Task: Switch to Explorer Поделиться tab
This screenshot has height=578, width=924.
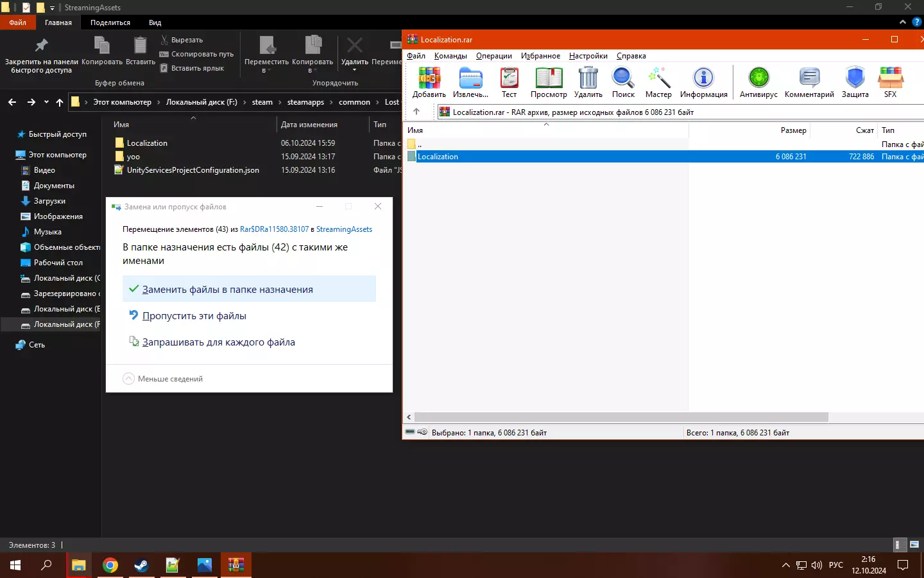Action: point(110,22)
